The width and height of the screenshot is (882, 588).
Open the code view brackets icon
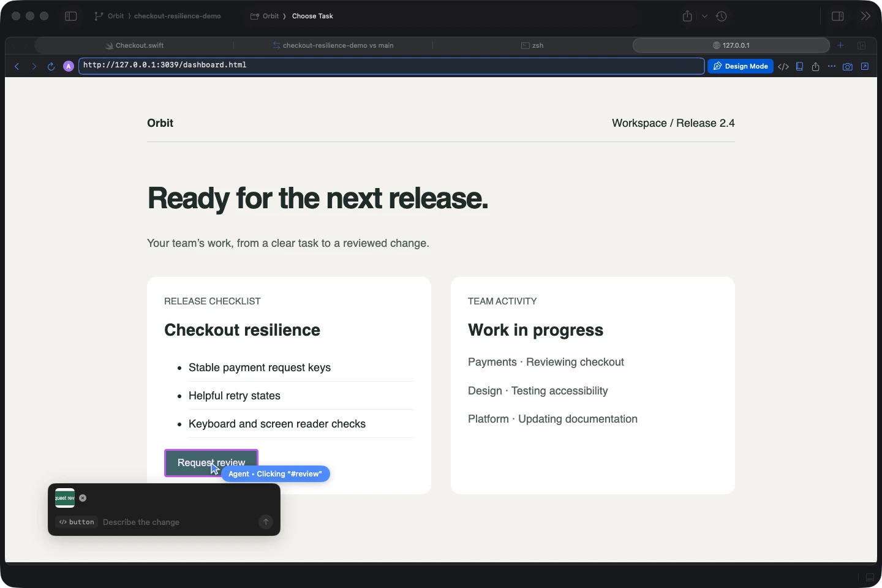(783, 66)
